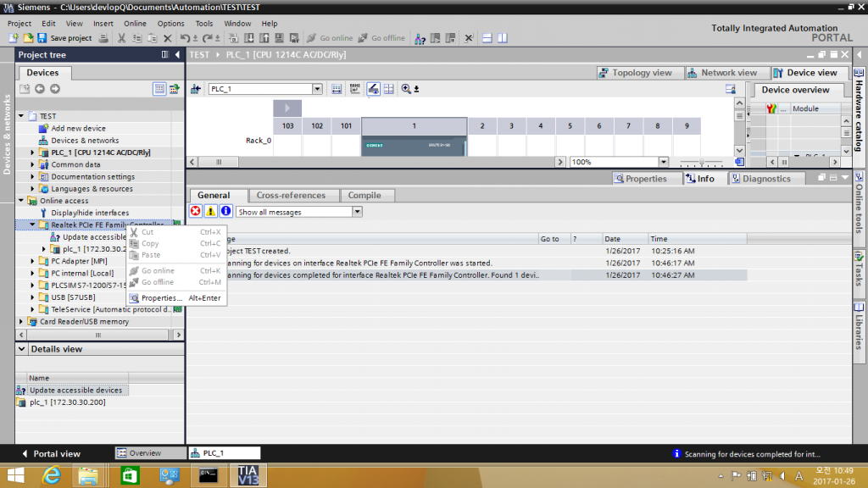Click the network view switch icon beside PLC_1 dropdown
Image resolution: width=868 pixels, height=488 pixels.
point(196,89)
